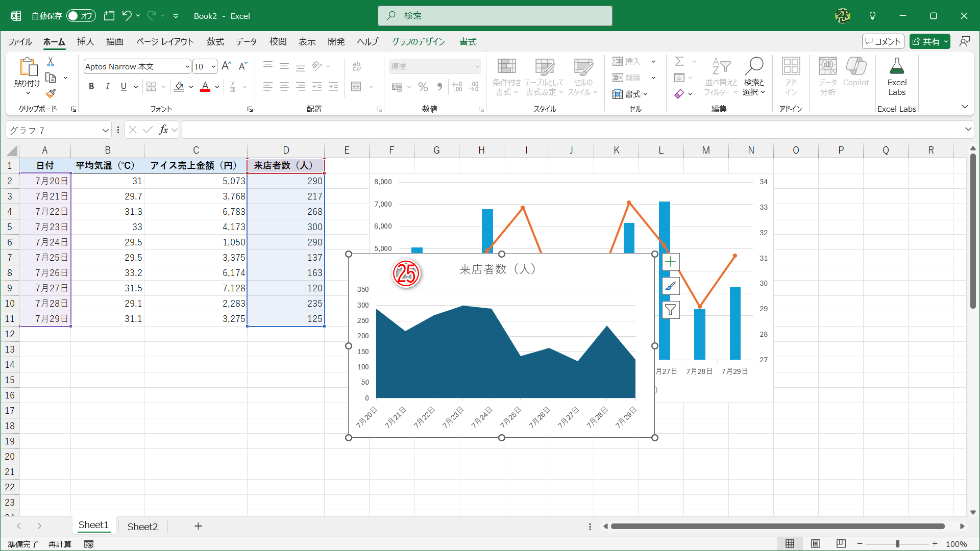Switch to Page Layout view in status bar
The image size is (980, 551).
[x=815, y=544]
